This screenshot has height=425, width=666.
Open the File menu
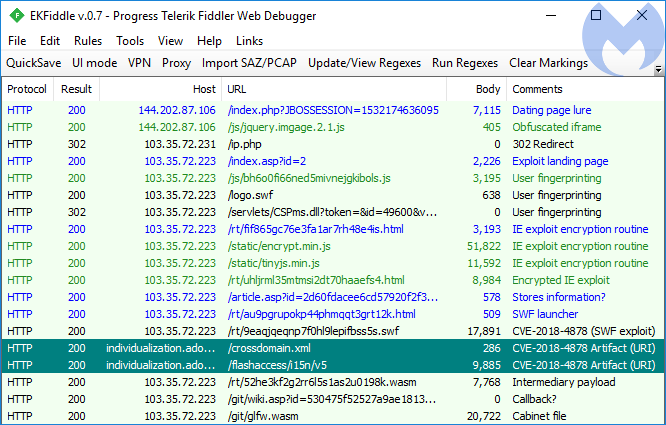pyautogui.click(x=17, y=41)
